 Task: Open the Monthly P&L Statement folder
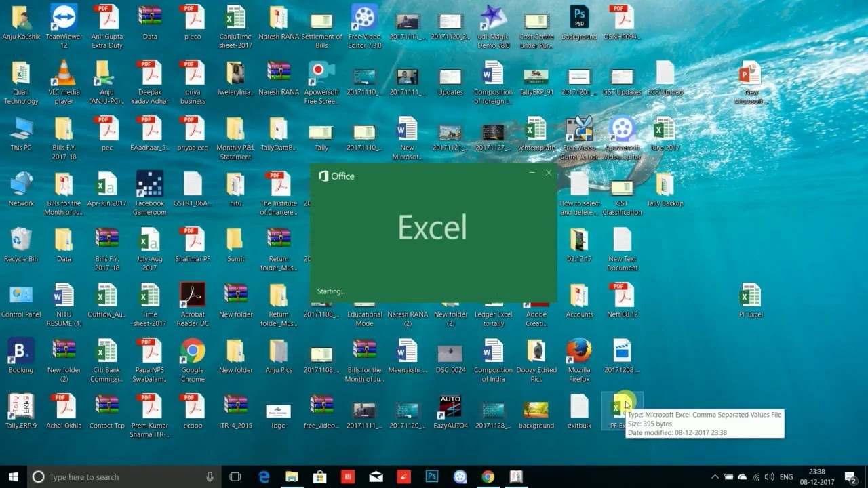pyautogui.click(x=235, y=138)
